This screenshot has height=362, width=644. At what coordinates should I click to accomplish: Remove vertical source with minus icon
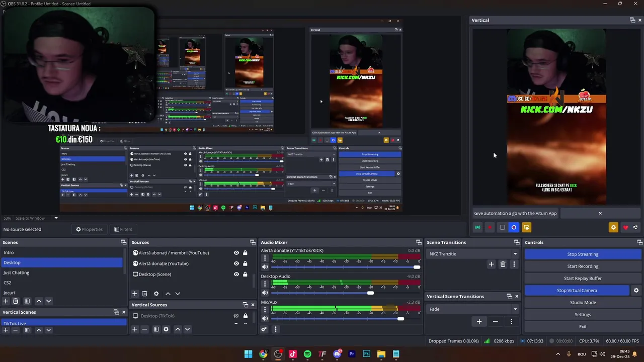(144, 329)
